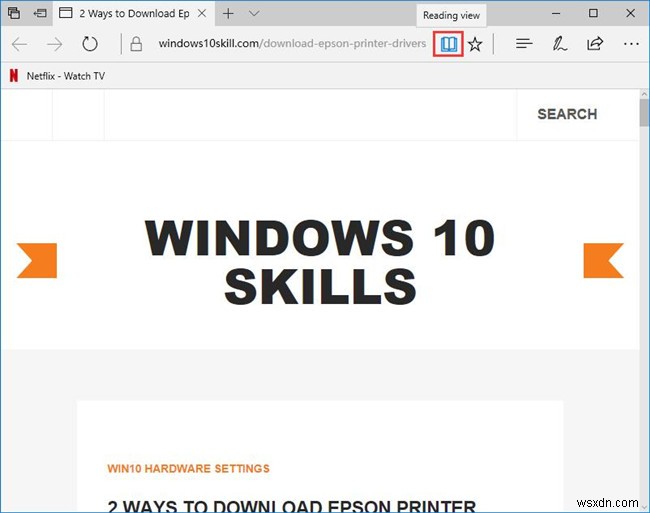The image size is (650, 513).
Task: Open the Epson printer article headline
Action: point(292,506)
